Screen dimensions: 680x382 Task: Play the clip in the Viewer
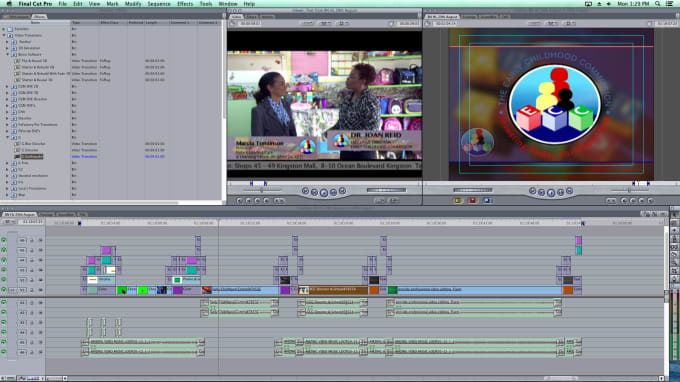(324, 193)
